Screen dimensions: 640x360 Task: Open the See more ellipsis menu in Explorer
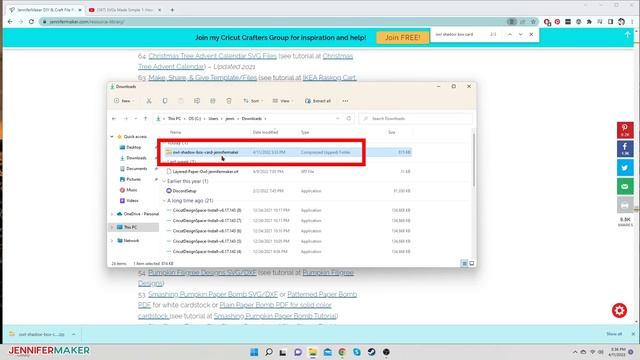coord(345,101)
